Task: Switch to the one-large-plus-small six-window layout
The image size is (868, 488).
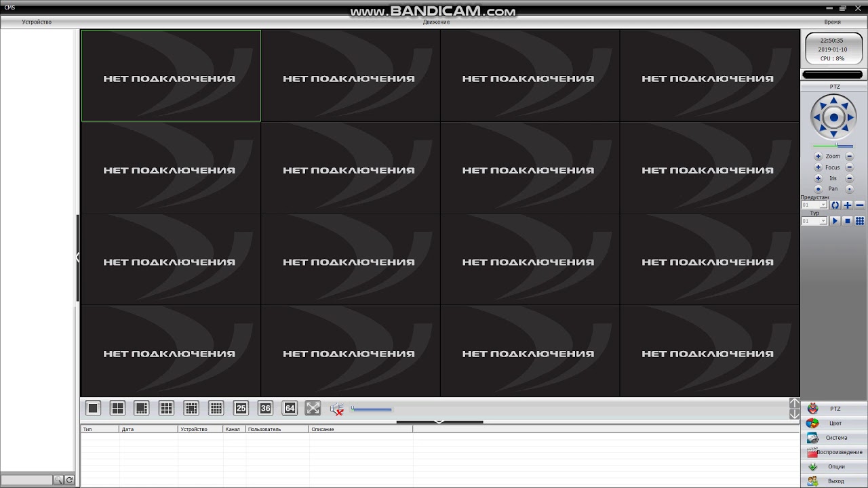Action: coord(142,408)
